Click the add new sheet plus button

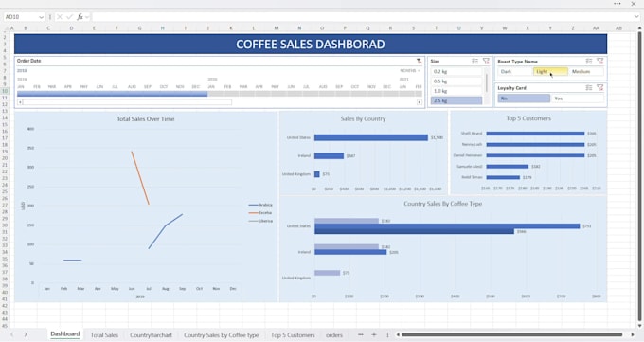[374, 335]
